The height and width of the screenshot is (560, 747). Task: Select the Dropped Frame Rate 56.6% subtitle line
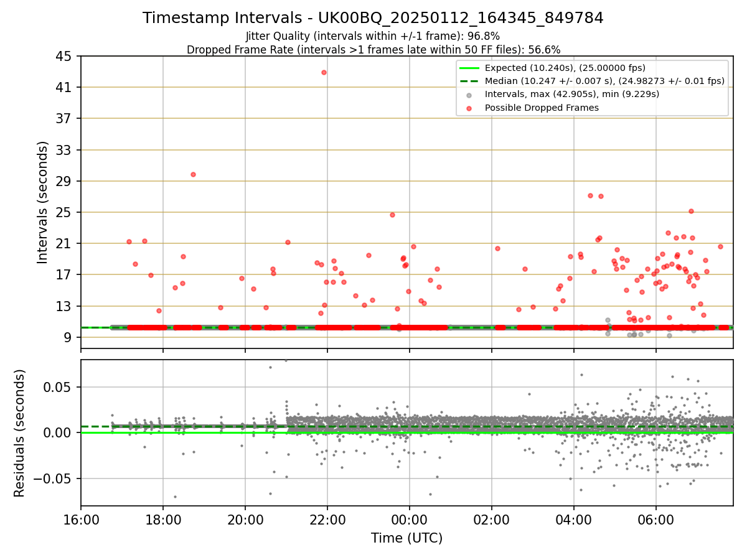[374, 50]
